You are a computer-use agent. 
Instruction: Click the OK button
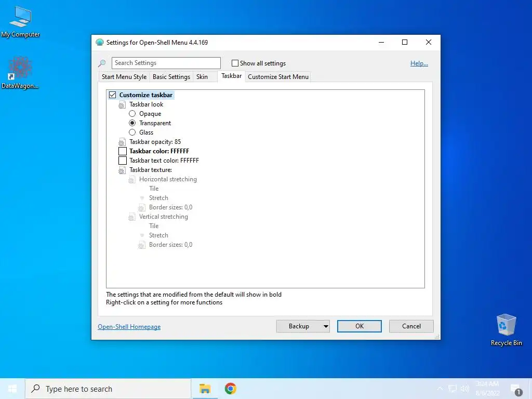click(x=360, y=326)
